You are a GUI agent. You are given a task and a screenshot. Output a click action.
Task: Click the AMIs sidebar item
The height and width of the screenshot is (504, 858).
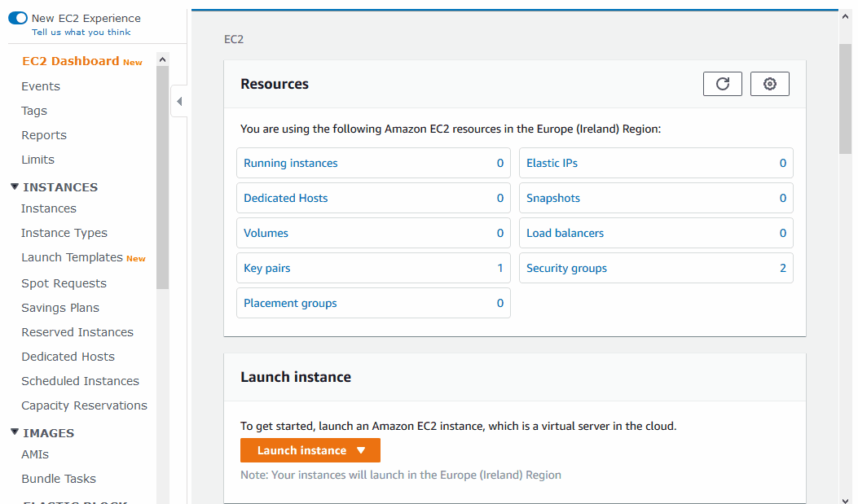coord(35,454)
